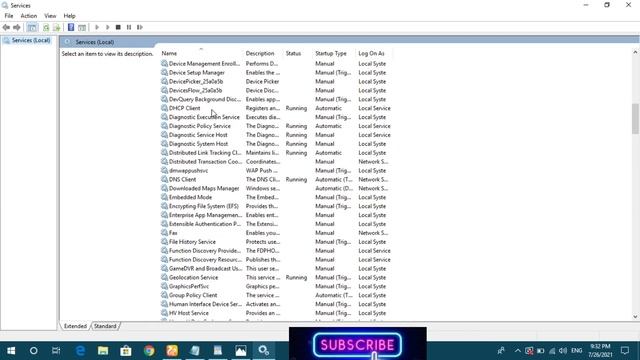Open the Windows Start menu
Image resolution: width=640 pixels, height=360 pixels.
(x=11, y=351)
